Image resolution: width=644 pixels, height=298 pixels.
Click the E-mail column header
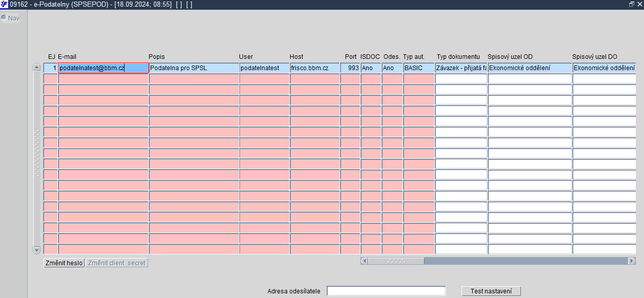[67, 56]
